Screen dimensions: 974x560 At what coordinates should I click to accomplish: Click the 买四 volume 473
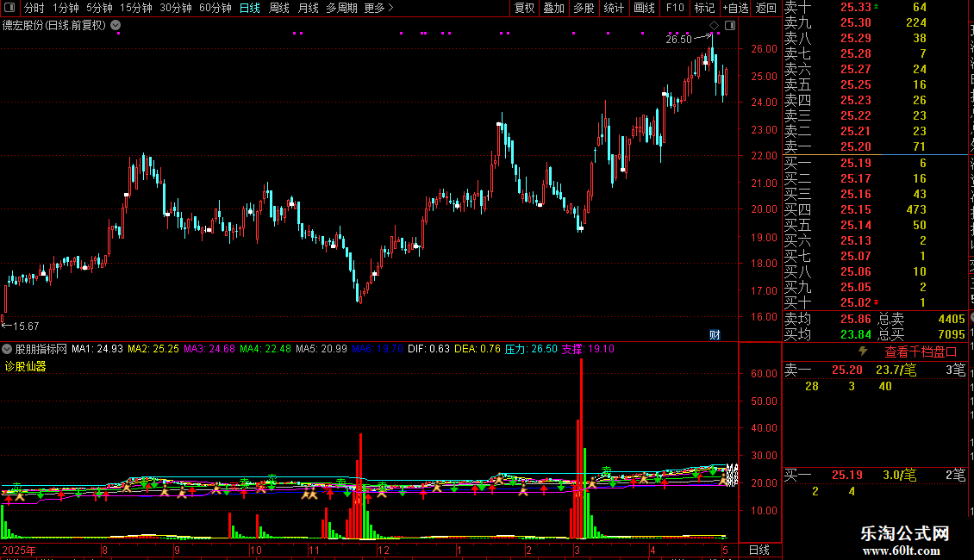[916, 209]
